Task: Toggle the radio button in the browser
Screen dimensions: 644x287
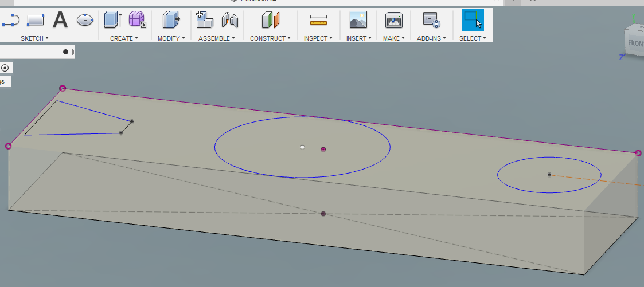Action: pos(5,68)
